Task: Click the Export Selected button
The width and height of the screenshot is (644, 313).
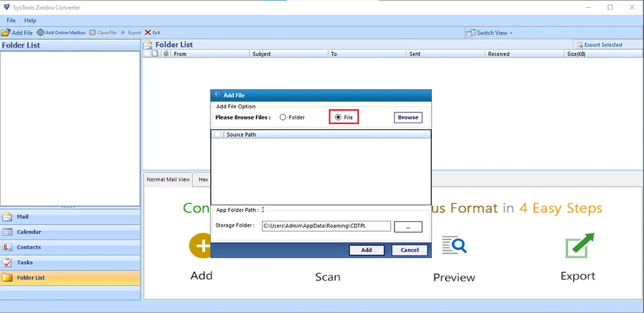Action: 600,45
